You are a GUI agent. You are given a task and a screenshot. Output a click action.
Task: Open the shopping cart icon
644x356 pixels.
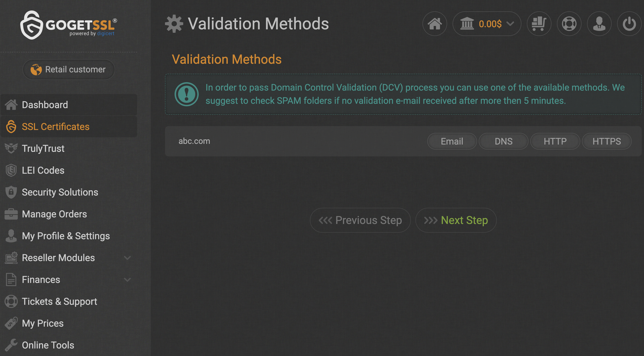coord(539,24)
